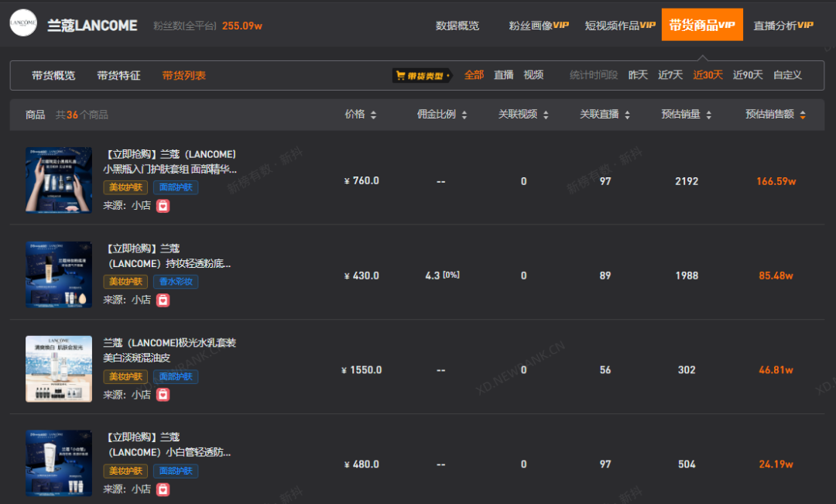The height and width of the screenshot is (504, 836).
Task: Click the 带货类型 shopping cart icon
Action: [x=400, y=76]
